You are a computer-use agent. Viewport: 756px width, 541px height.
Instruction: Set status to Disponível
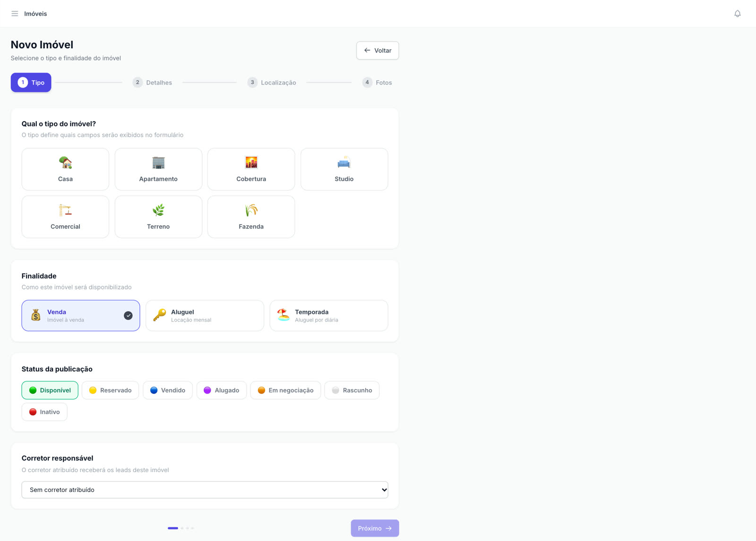click(50, 390)
